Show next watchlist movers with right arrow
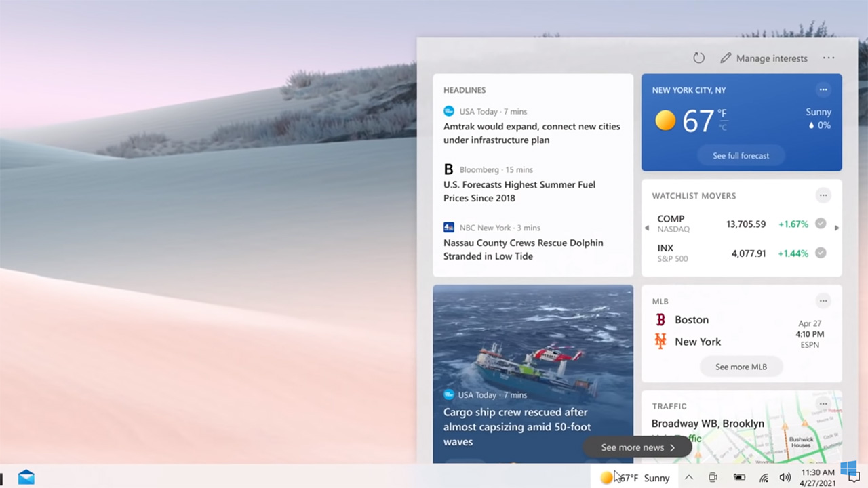Viewport: 868px width, 488px height. coord(837,228)
